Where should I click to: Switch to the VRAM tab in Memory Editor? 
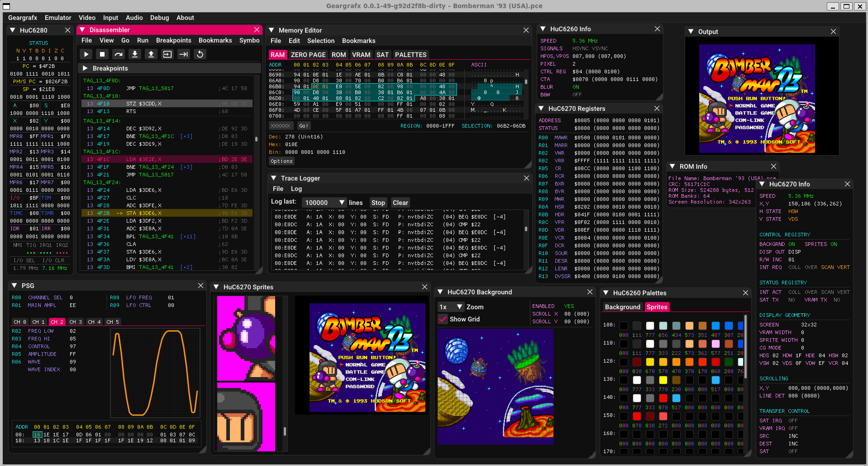pos(361,55)
